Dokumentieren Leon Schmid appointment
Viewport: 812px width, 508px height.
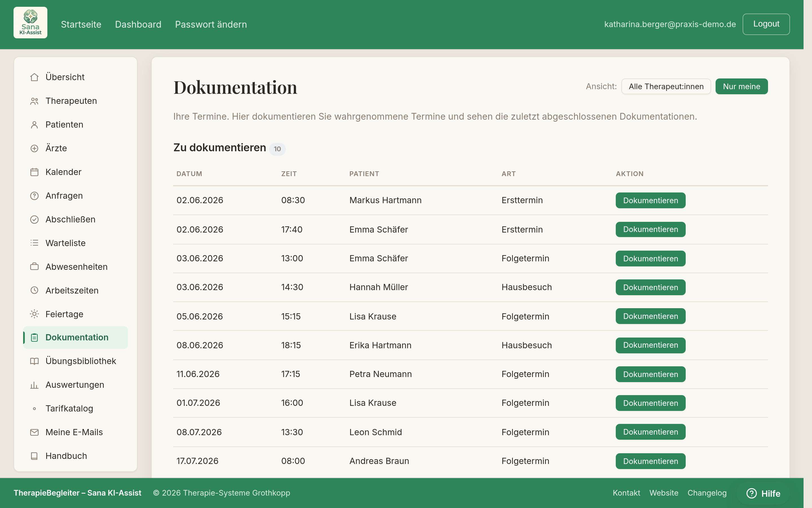coord(650,432)
